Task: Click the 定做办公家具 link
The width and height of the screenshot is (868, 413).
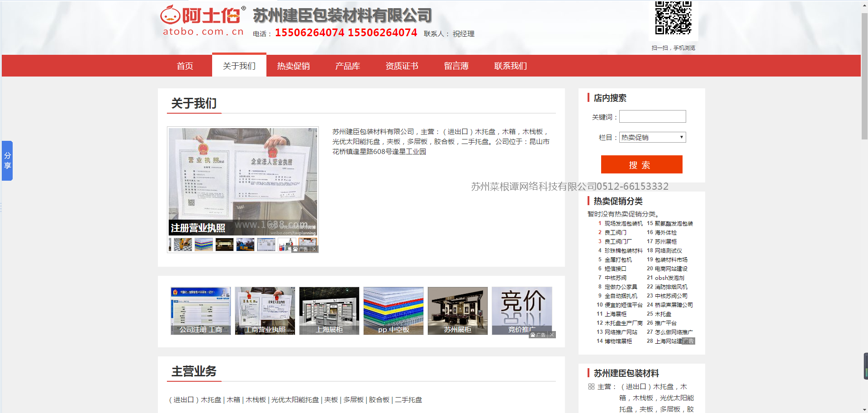Action: point(621,287)
